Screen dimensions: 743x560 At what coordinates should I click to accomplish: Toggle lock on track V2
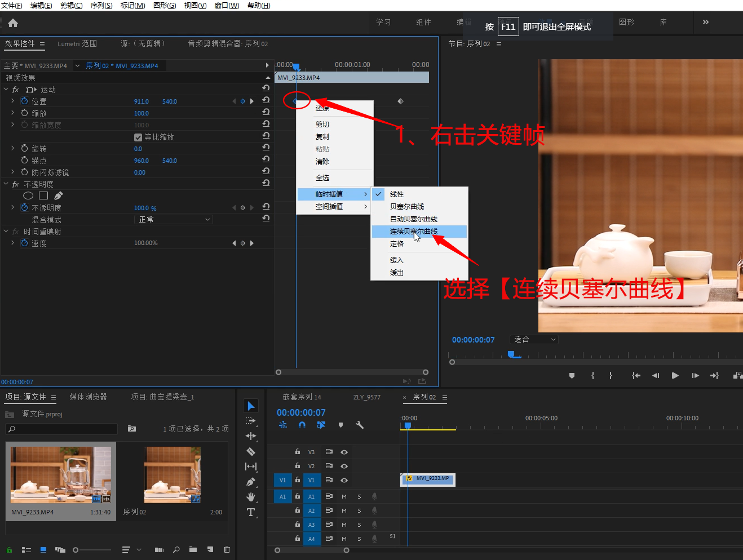click(x=297, y=466)
